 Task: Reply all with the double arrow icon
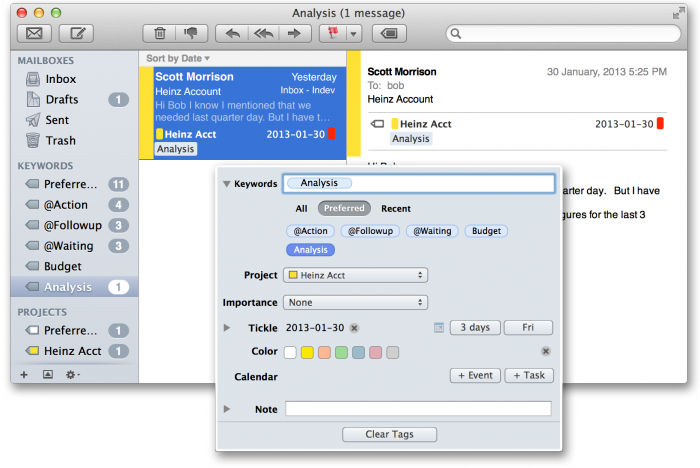[263, 33]
